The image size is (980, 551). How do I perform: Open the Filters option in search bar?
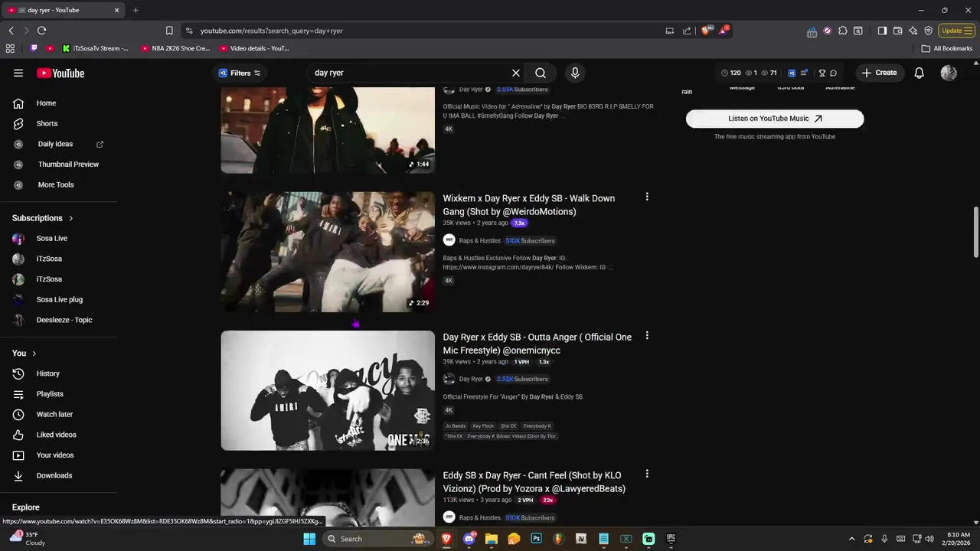[240, 73]
